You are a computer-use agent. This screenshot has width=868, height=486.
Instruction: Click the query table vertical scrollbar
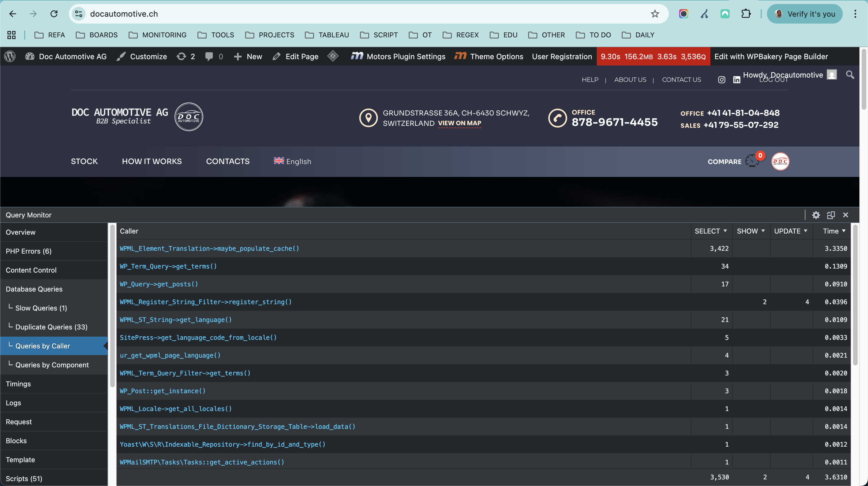pyautogui.click(x=855, y=295)
